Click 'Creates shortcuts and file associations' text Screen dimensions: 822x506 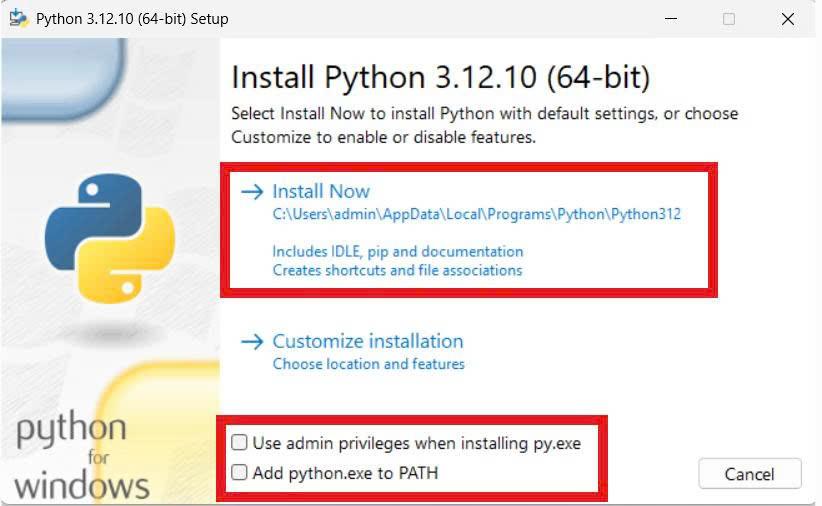click(x=397, y=271)
